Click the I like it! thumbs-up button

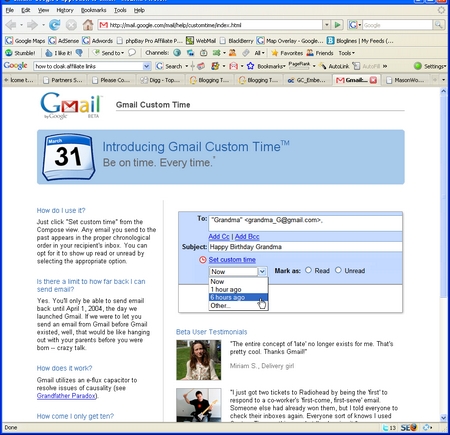tap(59, 53)
